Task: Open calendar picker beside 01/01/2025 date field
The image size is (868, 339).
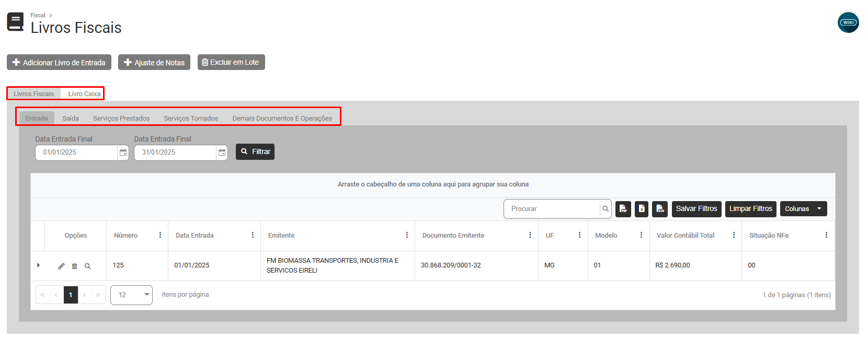Action: pos(123,153)
